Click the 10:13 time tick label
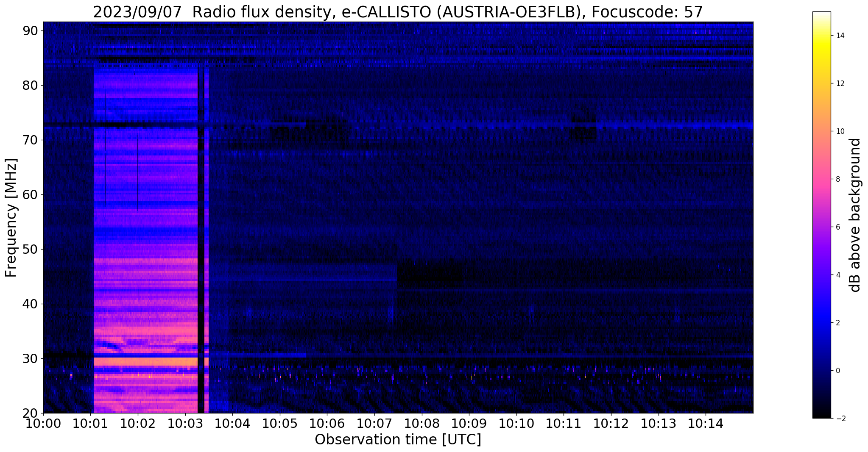Image resolution: width=868 pixels, height=452 pixels. point(659,423)
